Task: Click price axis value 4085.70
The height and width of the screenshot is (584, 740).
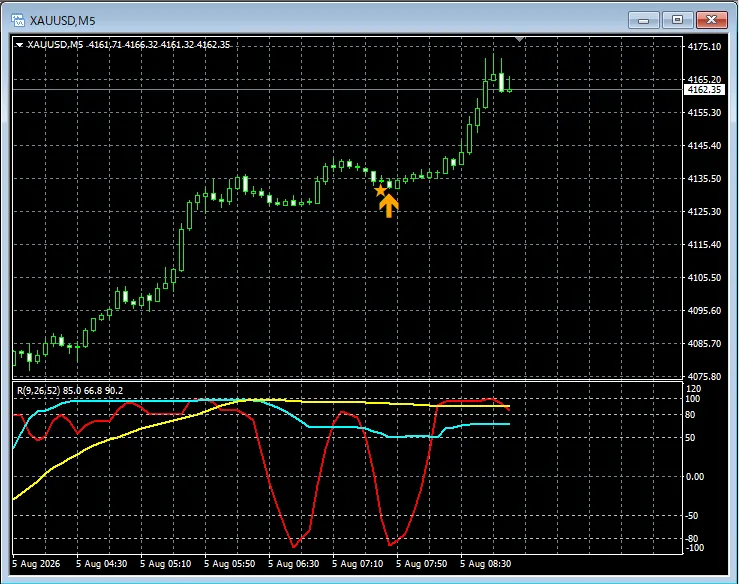Action: click(704, 344)
